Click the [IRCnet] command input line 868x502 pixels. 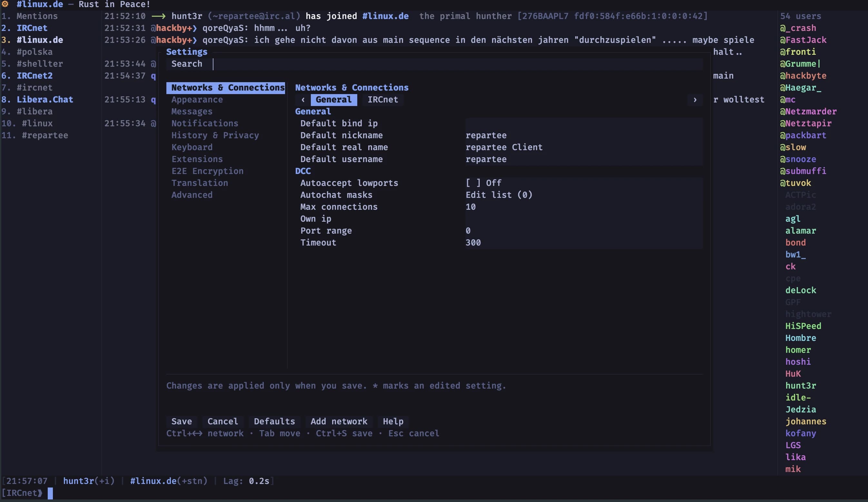point(434,493)
